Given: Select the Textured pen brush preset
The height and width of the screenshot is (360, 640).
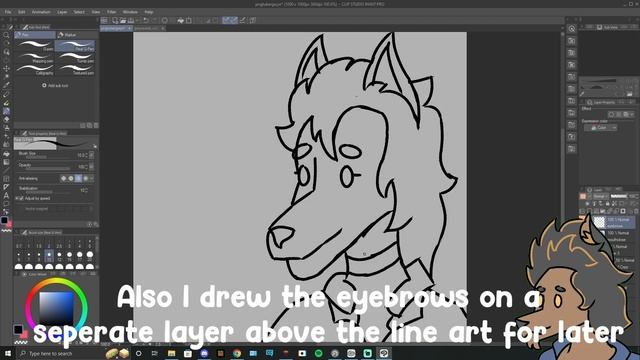Looking at the screenshot, I should tap(76, 69).
